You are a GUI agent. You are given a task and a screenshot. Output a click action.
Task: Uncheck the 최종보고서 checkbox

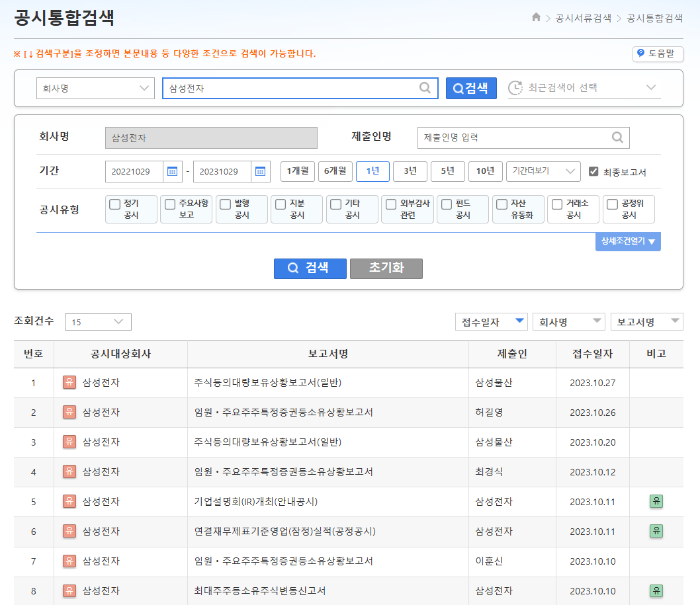pos(593,171)
